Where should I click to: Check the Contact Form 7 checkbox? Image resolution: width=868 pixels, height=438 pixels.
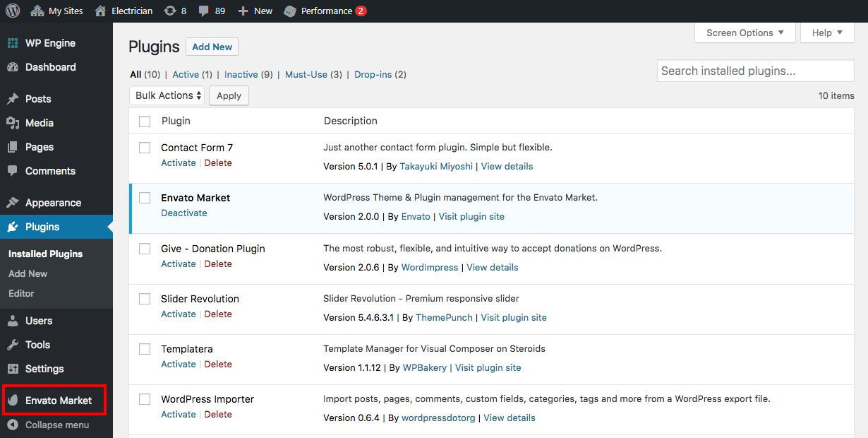coord(145,148)
